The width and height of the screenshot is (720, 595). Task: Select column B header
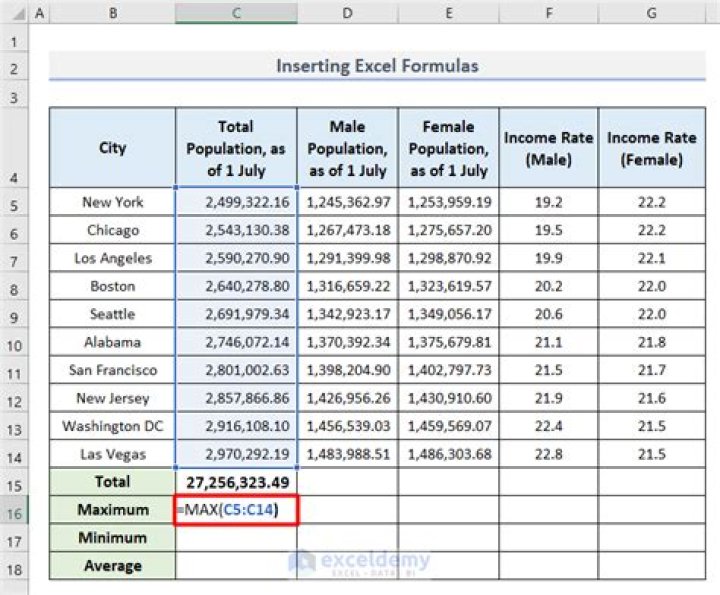[112, 13]
